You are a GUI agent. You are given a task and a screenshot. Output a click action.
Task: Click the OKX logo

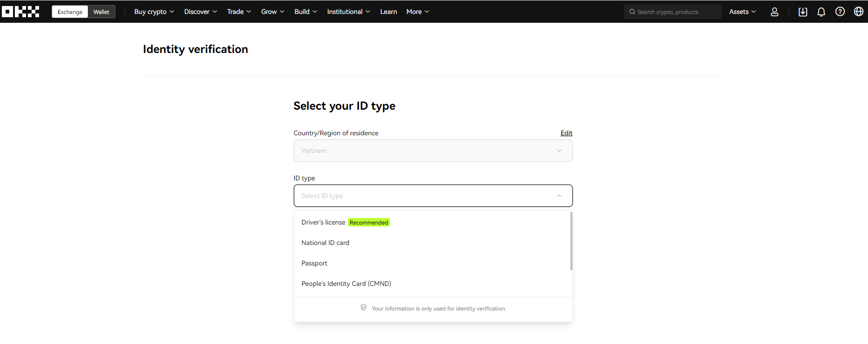click(x=20, y=12)
